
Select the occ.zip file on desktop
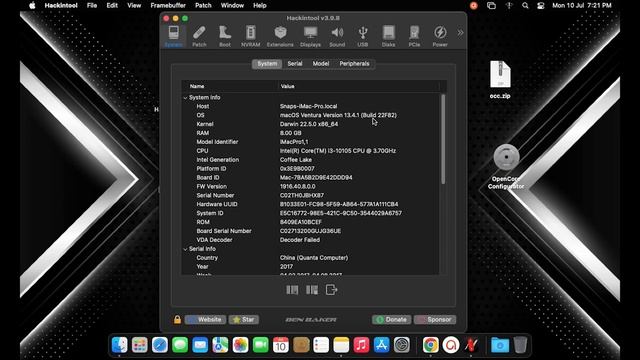pyautogui.click(x=500, y=80)
